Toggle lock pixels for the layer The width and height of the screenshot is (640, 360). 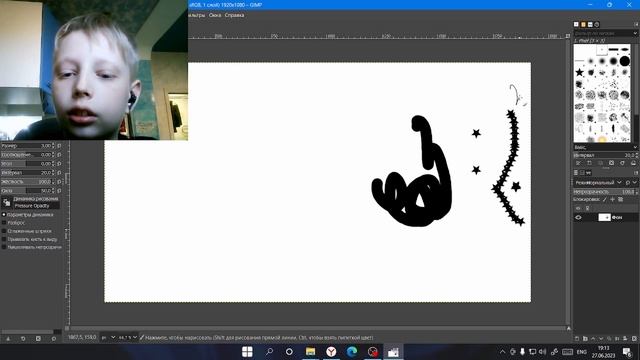click(x=605, y=200)
